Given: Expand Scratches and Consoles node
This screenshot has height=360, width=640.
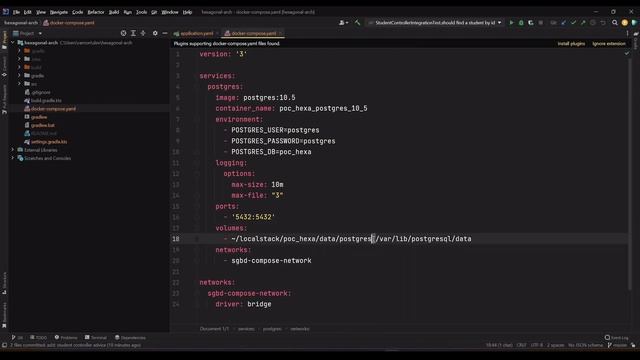Looking at the screenshot, I should click(13, 158).
